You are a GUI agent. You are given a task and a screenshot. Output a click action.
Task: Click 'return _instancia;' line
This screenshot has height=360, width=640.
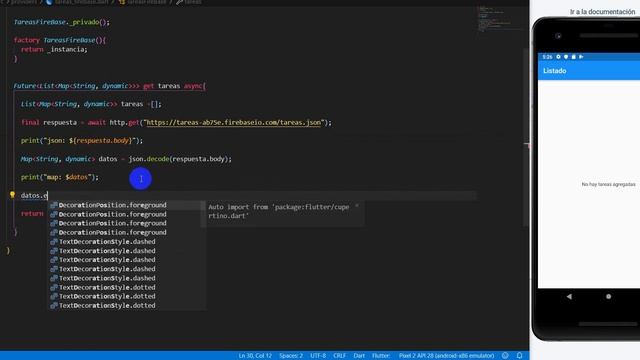pyautogui.click(x=54, y=49)
